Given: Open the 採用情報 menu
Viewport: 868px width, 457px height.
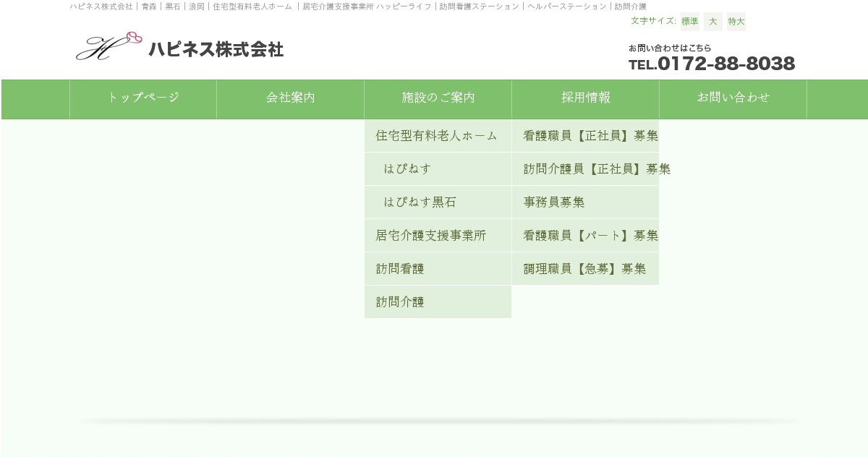Looking at the screenshot, I should coord(586,98).
